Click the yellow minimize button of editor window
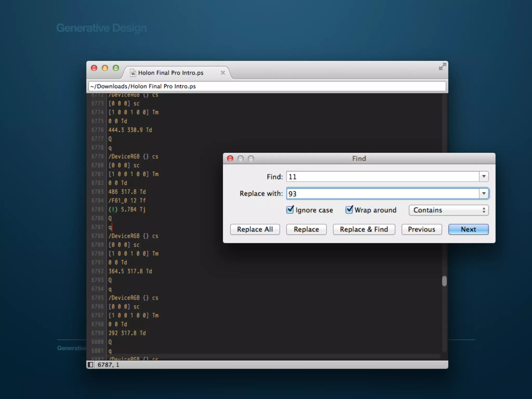The width and height of the screenshot is (532, 399). tap(105, 68)
